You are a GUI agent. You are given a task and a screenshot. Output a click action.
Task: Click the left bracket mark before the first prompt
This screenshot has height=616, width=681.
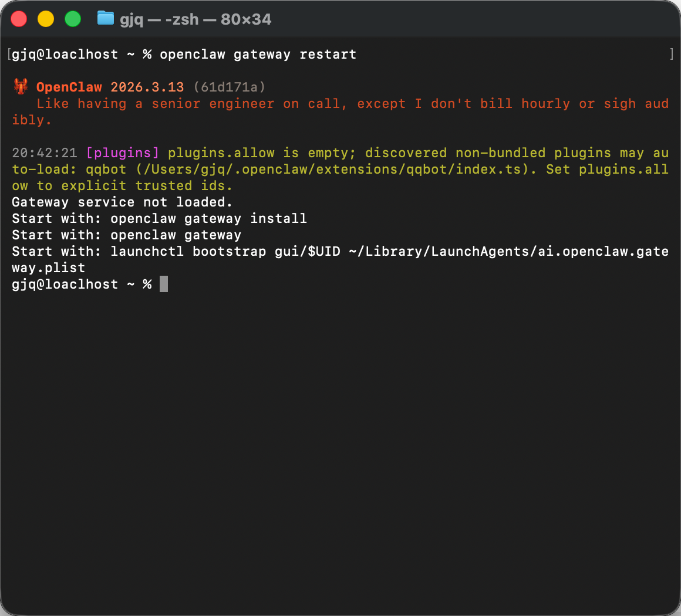click(x=9, y=55)
